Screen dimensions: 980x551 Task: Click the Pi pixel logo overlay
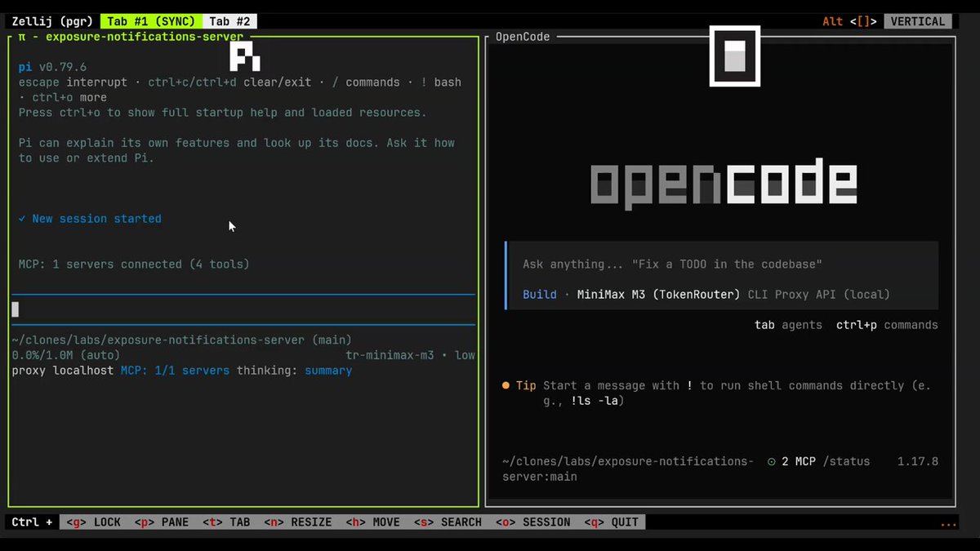[x=245, y=56]
